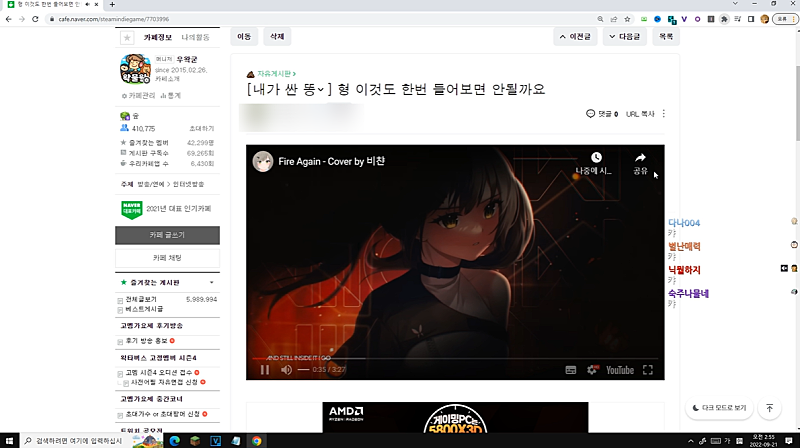
Task: Click the 삭제 button
Action: tap(277, 37)
